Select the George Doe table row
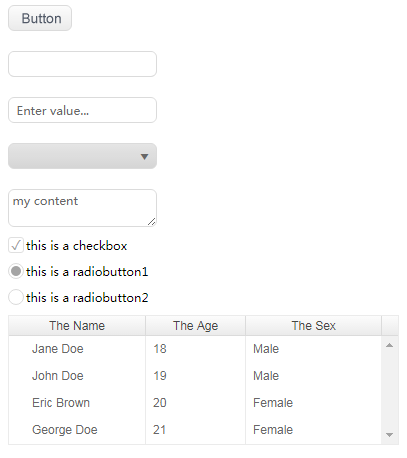 click(195, 430)
